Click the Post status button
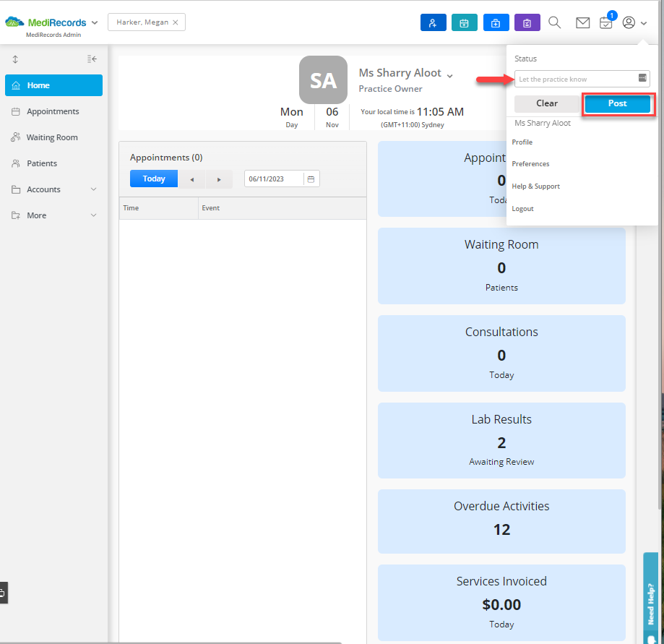Image resolution: width=664 pixels, height=644 pixels. [x=618, y=103]
